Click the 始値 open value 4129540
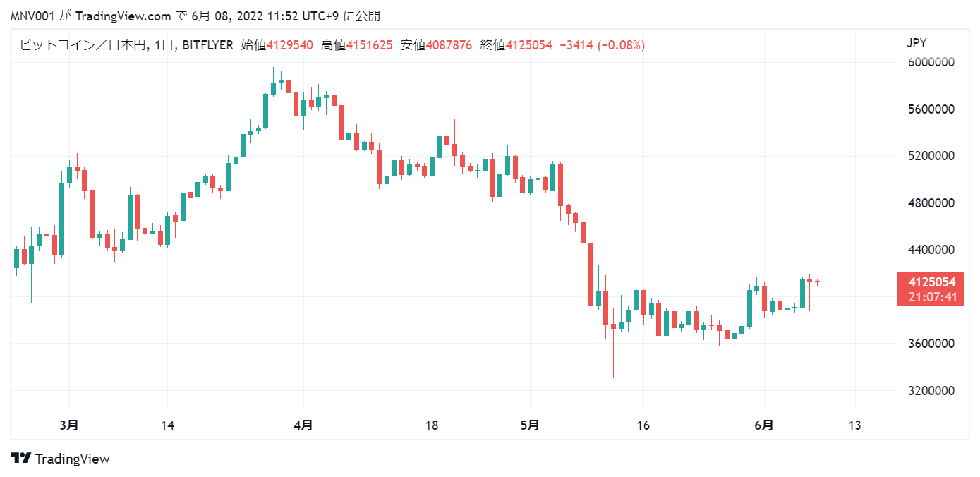The height and width of the screenshot is (477, 980). pyautogui.click(x=289, y=45)
